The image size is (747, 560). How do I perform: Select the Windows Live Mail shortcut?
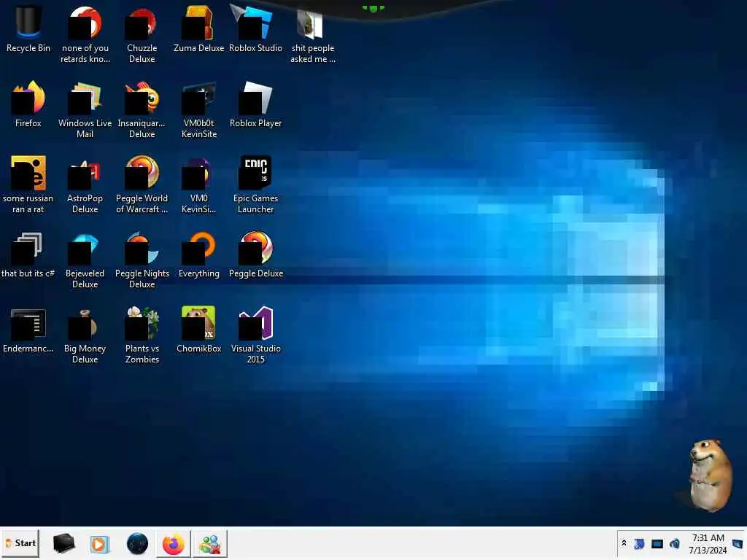click(85, 109)
